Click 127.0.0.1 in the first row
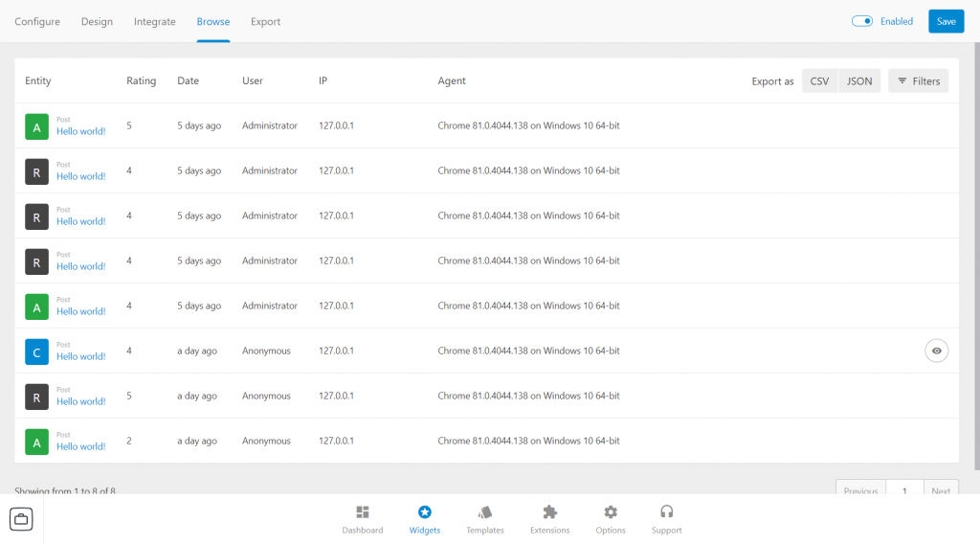 point(336,125)
